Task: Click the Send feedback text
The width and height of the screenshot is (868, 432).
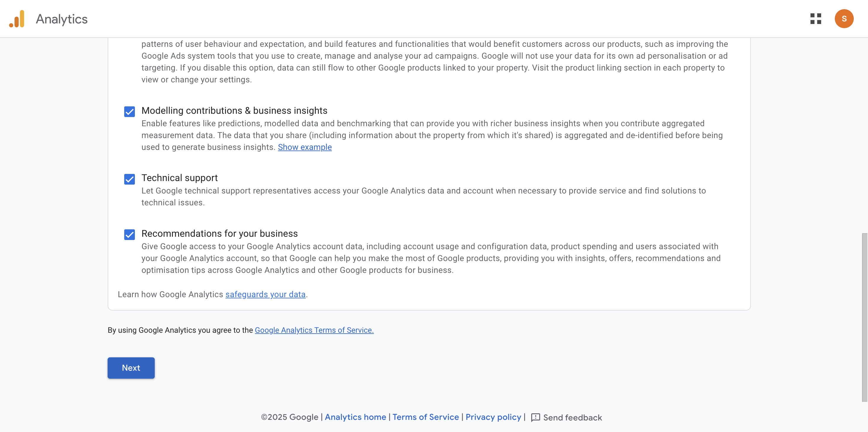Action: tap(572, 417)
